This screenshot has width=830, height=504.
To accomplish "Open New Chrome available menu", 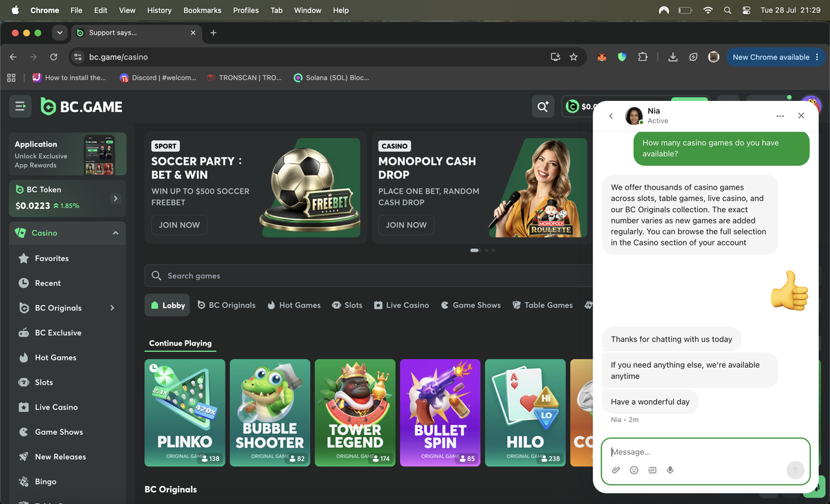I will [775, 57].
